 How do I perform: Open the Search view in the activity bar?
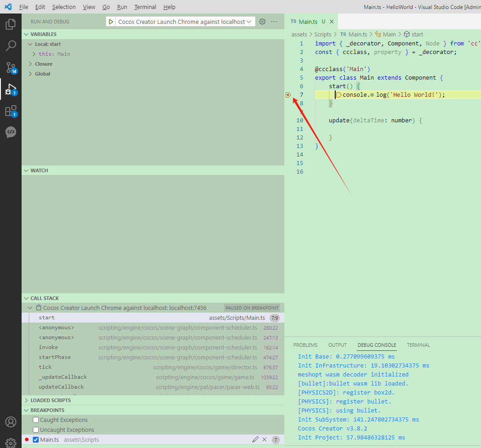click(x=11, y=46)
